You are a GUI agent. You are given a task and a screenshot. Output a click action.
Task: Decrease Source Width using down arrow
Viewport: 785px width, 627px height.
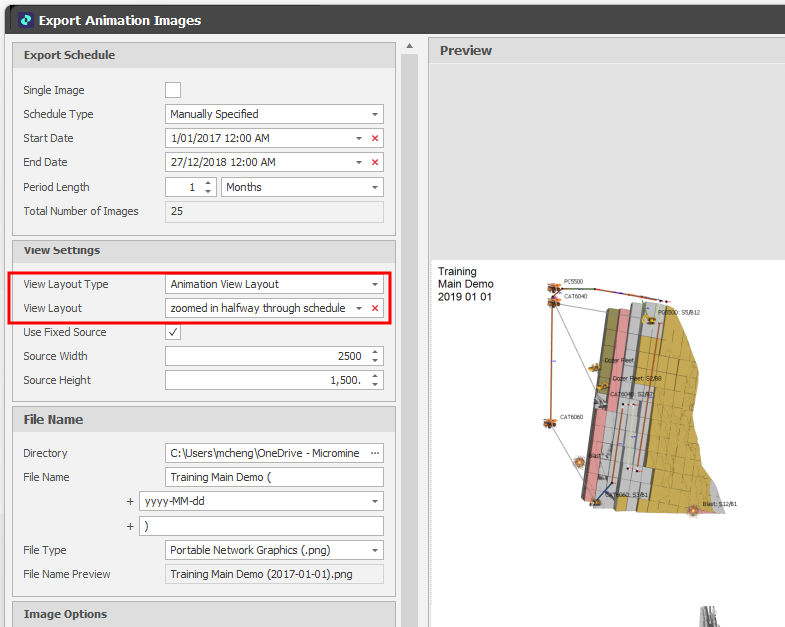click(375, 361)
